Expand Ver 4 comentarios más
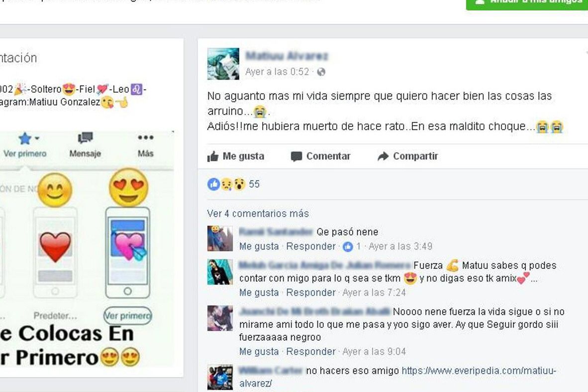588x392 pixels. click(x=258, y=214)
